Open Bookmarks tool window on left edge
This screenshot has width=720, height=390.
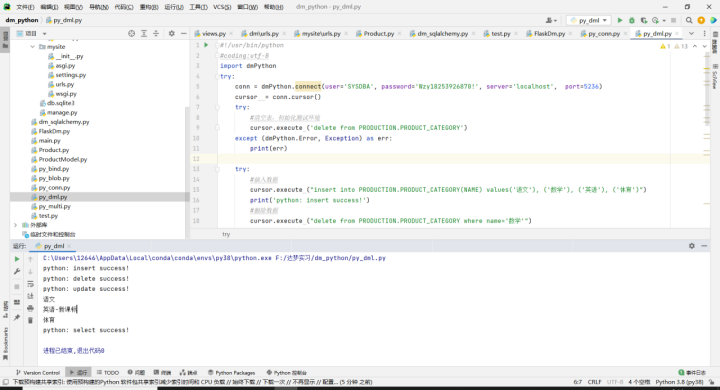point(5,343)
